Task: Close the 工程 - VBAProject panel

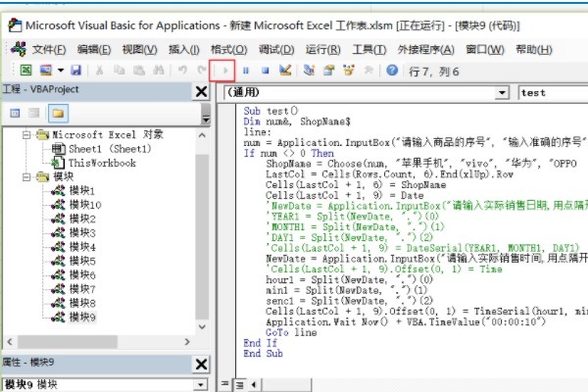Action: [x=201, y=91]
